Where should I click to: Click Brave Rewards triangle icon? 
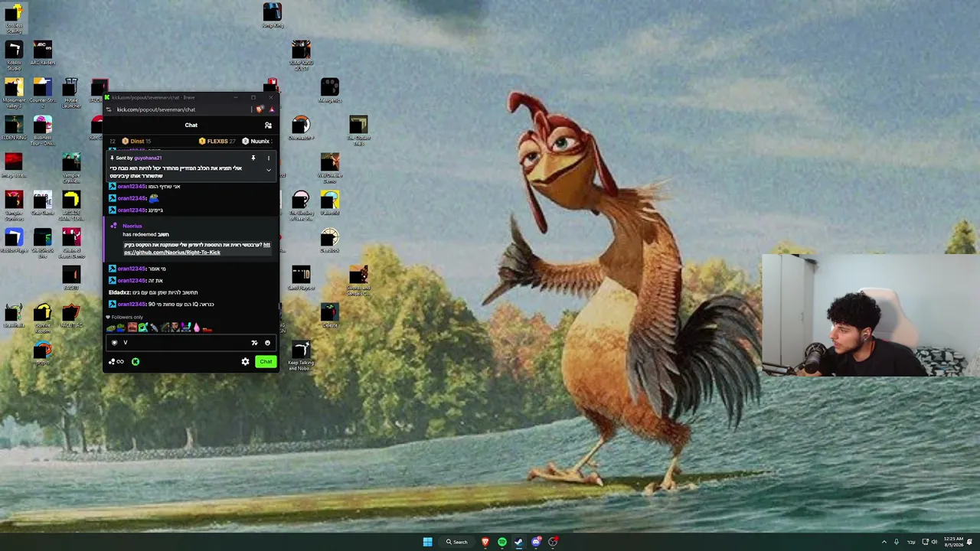point(271,109)
